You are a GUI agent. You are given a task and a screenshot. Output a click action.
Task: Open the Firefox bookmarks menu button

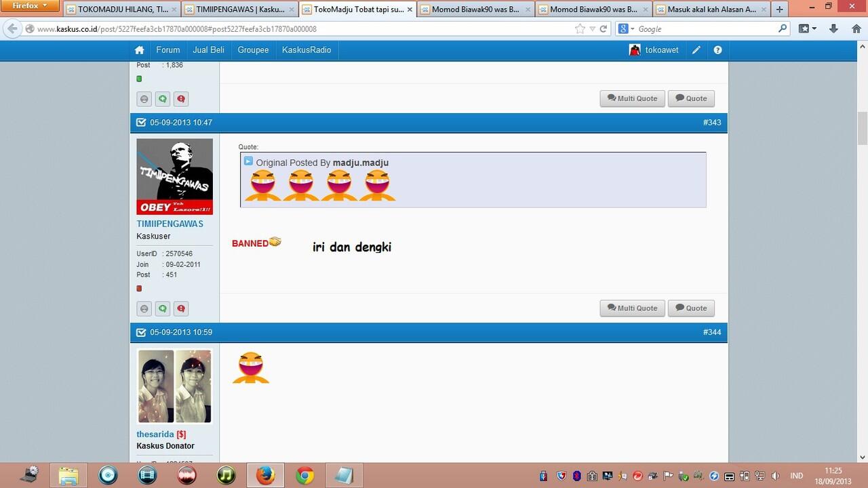click(807, 29)
